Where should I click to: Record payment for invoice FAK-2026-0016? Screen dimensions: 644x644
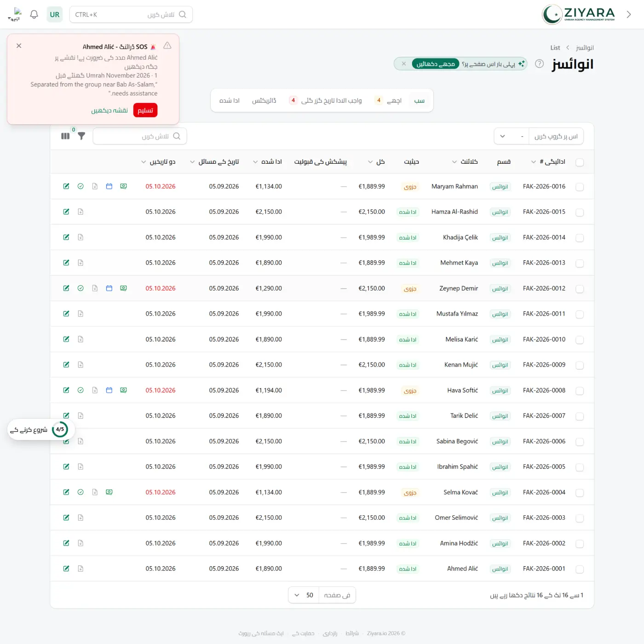click(x=123, y=186)
